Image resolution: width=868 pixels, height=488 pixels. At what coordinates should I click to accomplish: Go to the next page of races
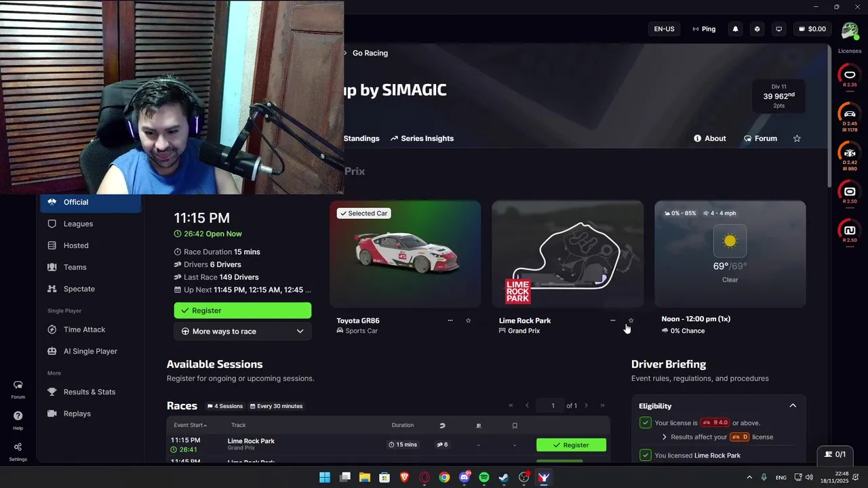587,405
